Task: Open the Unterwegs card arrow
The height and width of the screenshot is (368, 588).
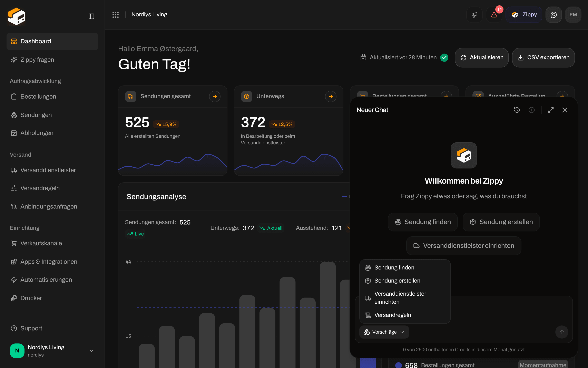Action: point(331,96)
